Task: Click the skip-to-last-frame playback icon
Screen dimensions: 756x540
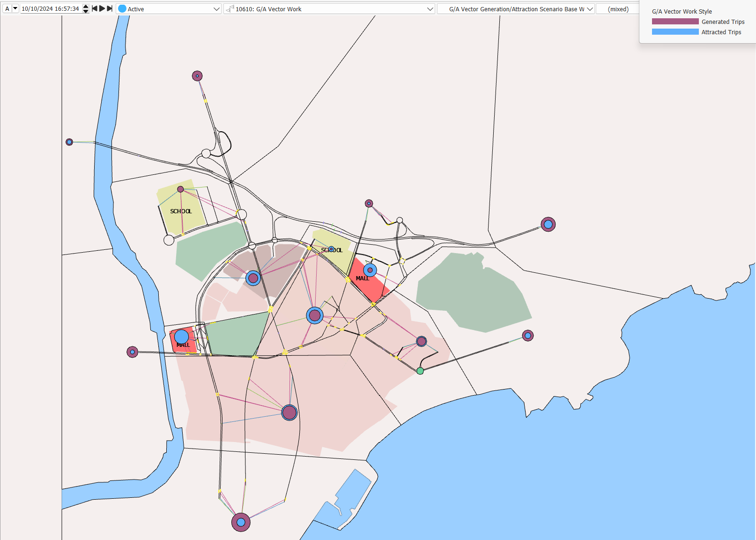Action: (110, 8)
